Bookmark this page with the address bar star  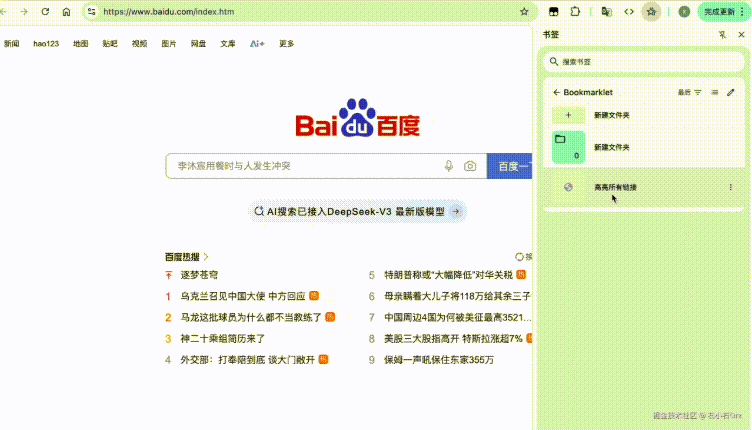click(x=524, y=12)
